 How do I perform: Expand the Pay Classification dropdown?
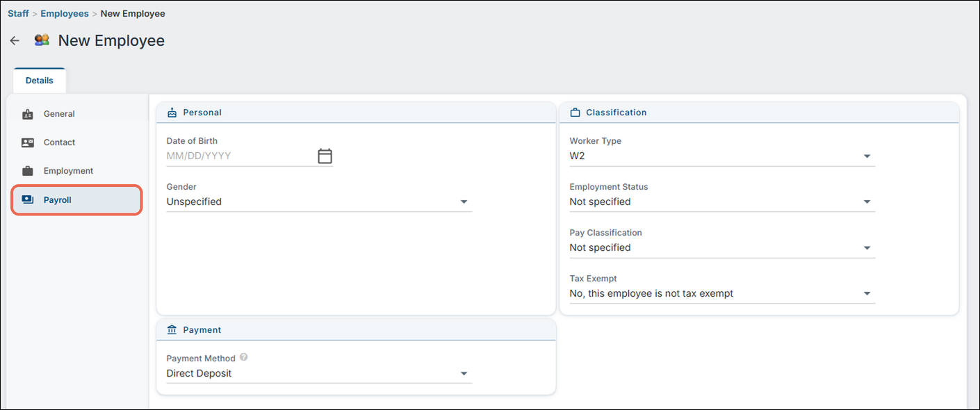722,247
